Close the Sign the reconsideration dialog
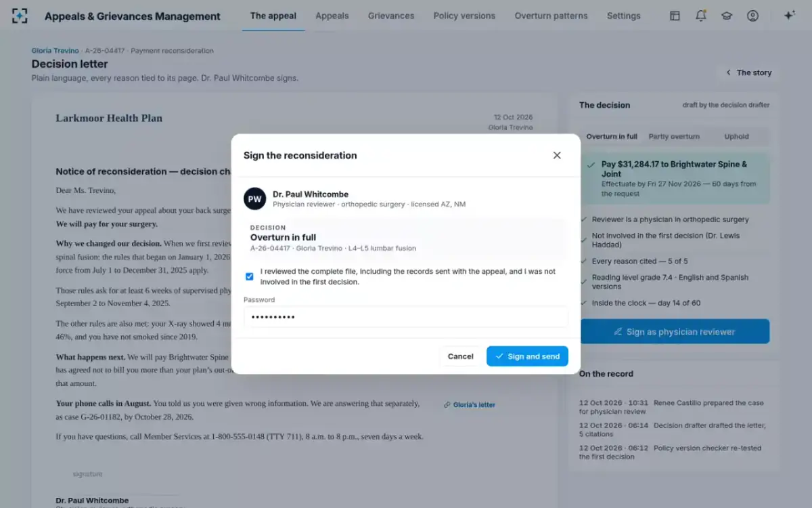 [557, 155]
